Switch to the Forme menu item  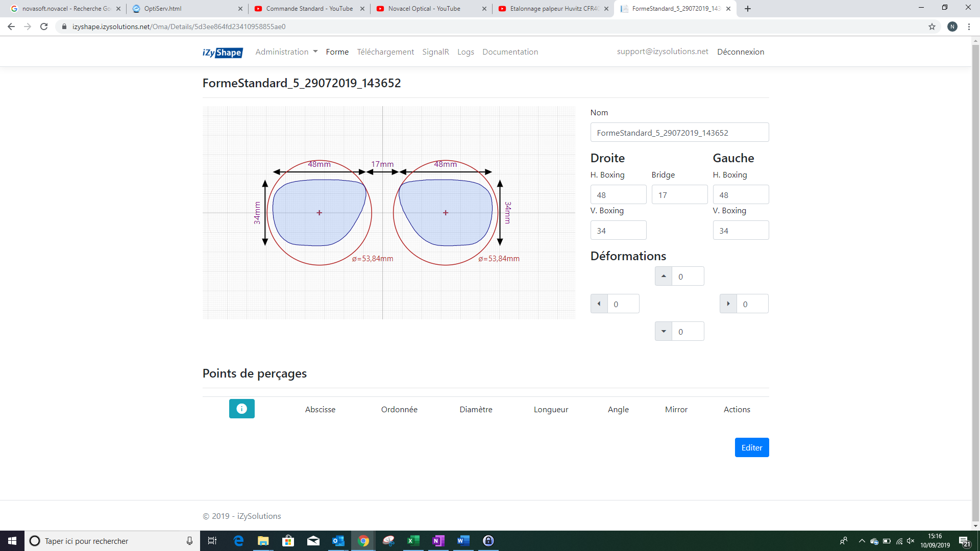click(337, 52)
